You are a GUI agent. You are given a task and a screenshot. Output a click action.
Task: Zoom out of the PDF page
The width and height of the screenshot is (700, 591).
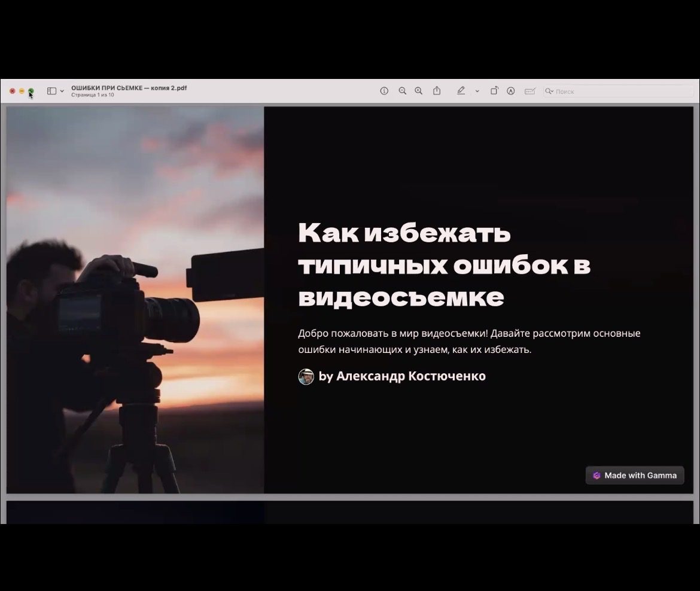[x=402, y=91]
